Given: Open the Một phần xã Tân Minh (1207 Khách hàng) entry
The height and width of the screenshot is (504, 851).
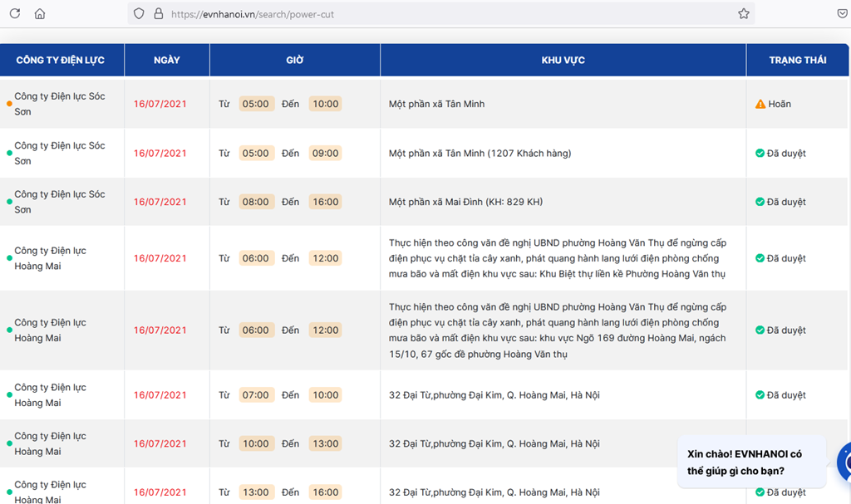Looking at the screenshot, I should click(480, 154).
